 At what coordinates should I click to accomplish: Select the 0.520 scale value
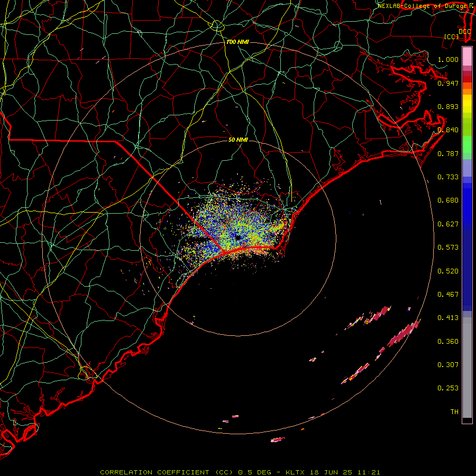tap(448, 271)
